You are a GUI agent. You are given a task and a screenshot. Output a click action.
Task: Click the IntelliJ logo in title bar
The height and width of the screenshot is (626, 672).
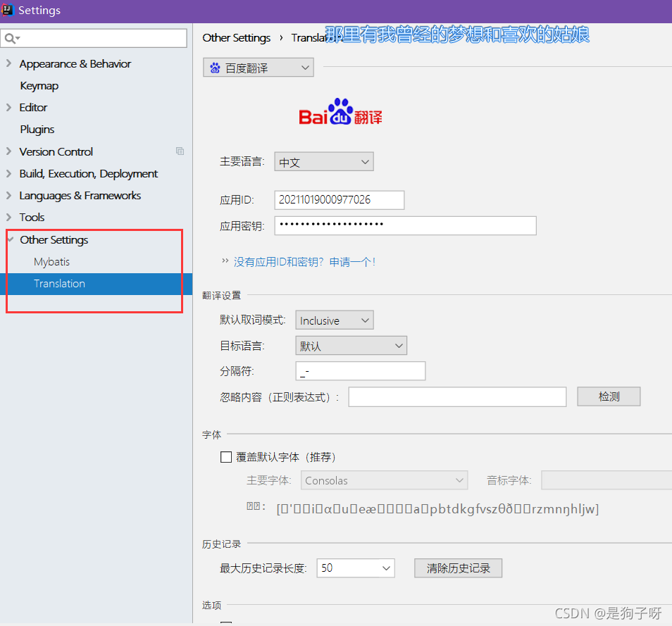pyautogui.click(x=8, y=10)
